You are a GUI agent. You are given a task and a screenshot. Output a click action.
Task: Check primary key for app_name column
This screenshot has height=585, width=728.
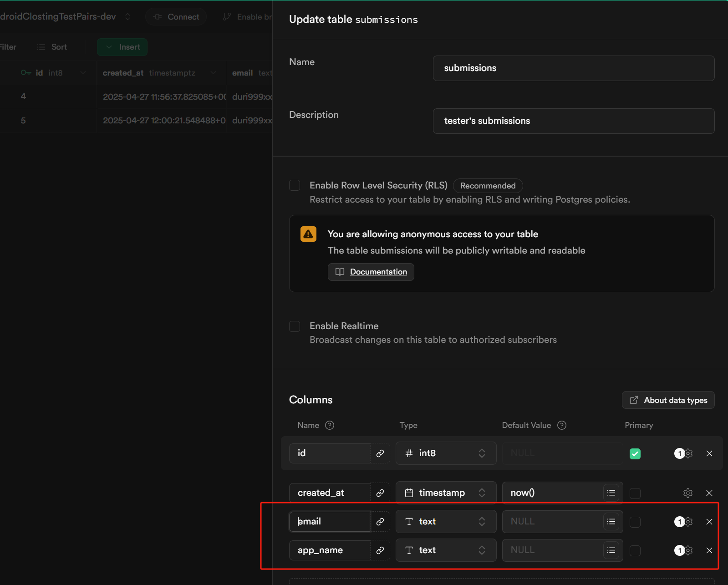(x=635, y=551)
